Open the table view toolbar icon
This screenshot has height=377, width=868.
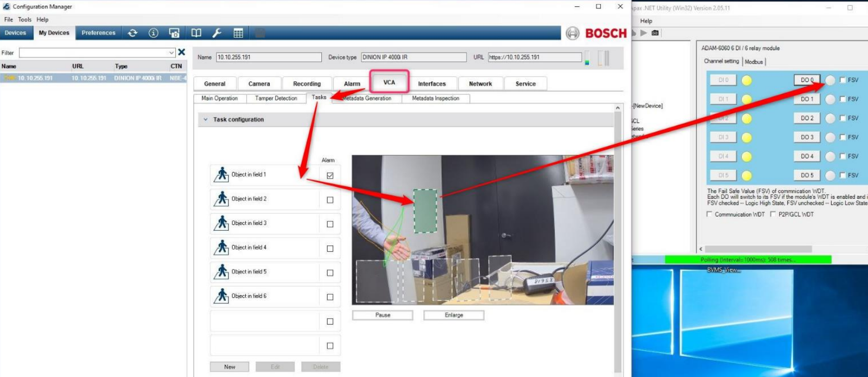[238, 33]
